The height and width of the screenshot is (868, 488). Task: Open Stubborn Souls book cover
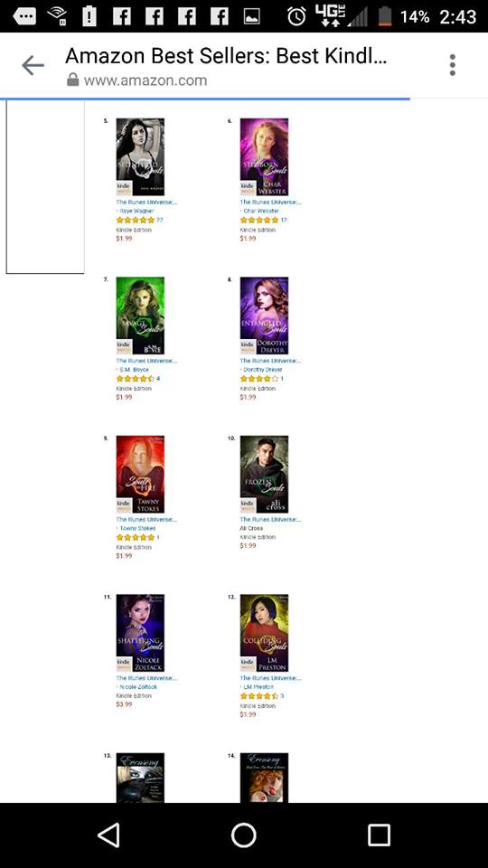pyautogui.click(x=264, y=156)
